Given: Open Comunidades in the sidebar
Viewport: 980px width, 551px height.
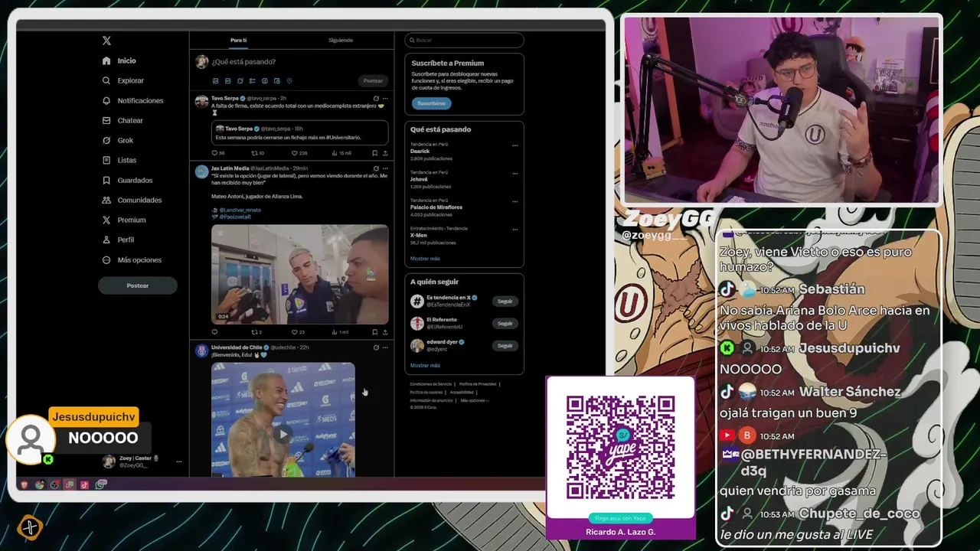Looking at the screenshot, I should click(132, 200).
